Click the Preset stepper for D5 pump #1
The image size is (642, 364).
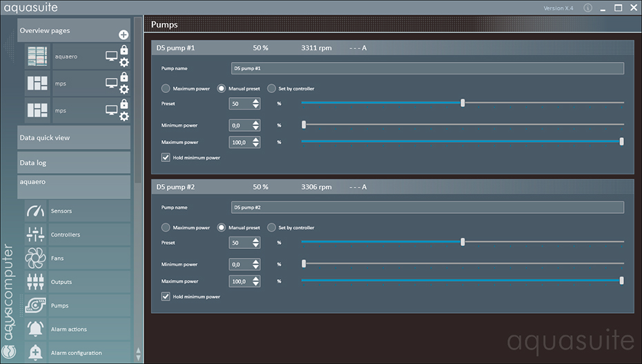point(256,103)
